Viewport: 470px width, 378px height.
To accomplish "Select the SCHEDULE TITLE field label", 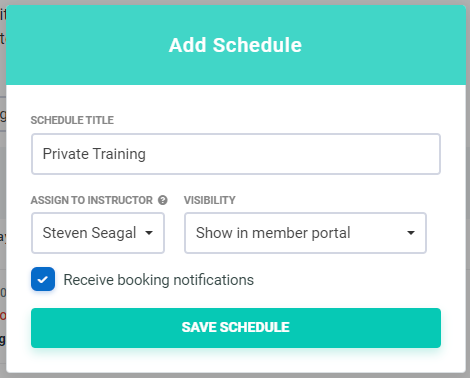I will (x=72, y=120).
